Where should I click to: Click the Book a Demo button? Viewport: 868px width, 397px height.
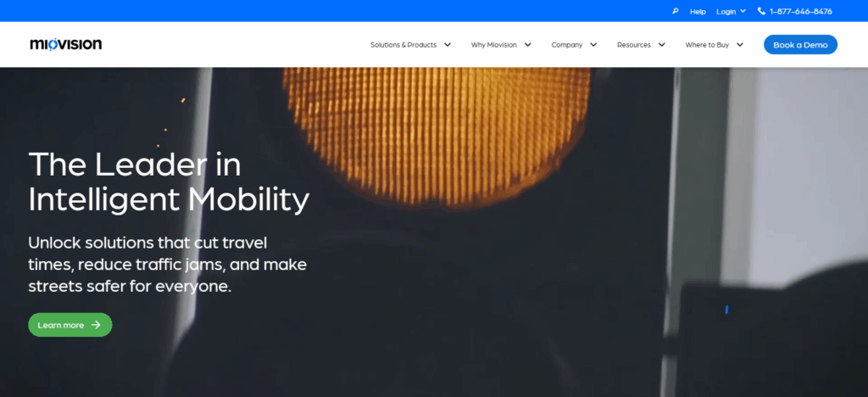[800, 45]
